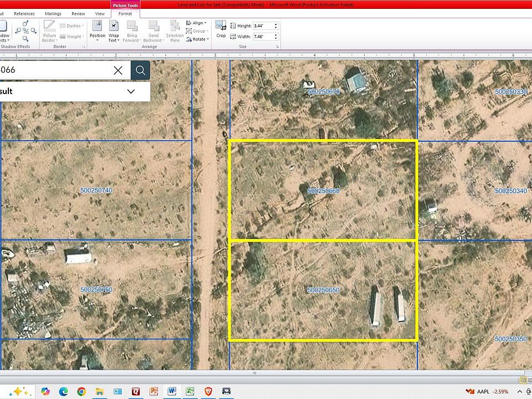532x399 pixels.
Task: Click the magnifier search icon on map
Action: point(140,70)
